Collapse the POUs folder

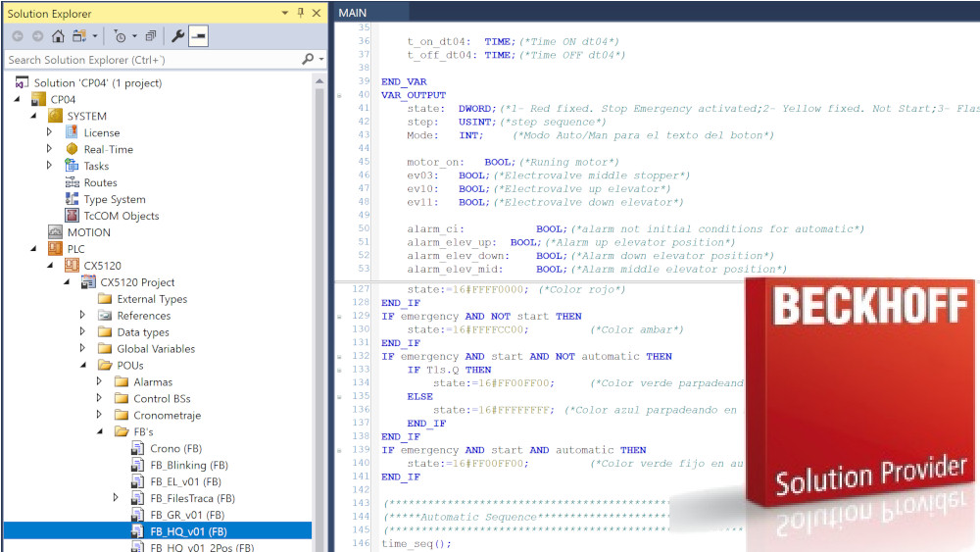pos(83,366)
